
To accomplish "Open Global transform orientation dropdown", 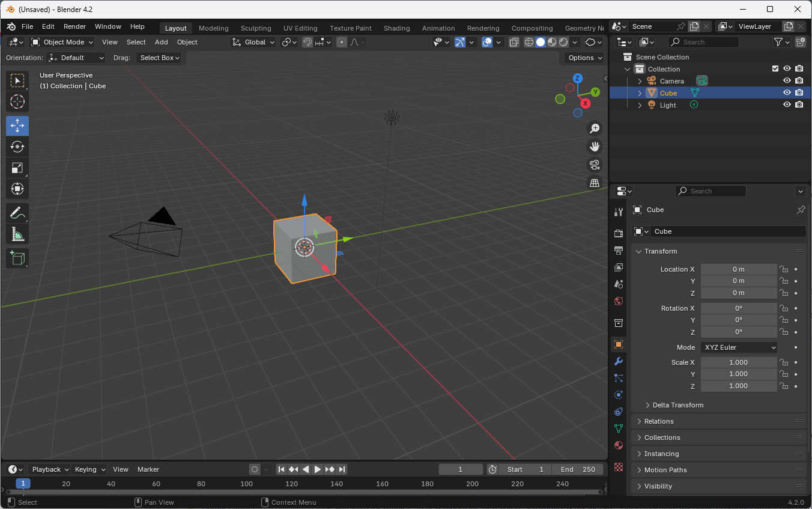I will click(253, 42).
